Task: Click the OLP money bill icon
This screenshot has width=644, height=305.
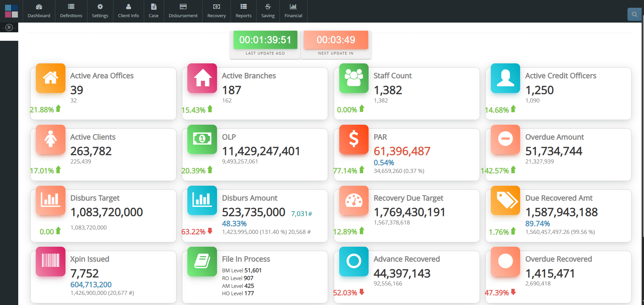Action: [x=202, y=139]
